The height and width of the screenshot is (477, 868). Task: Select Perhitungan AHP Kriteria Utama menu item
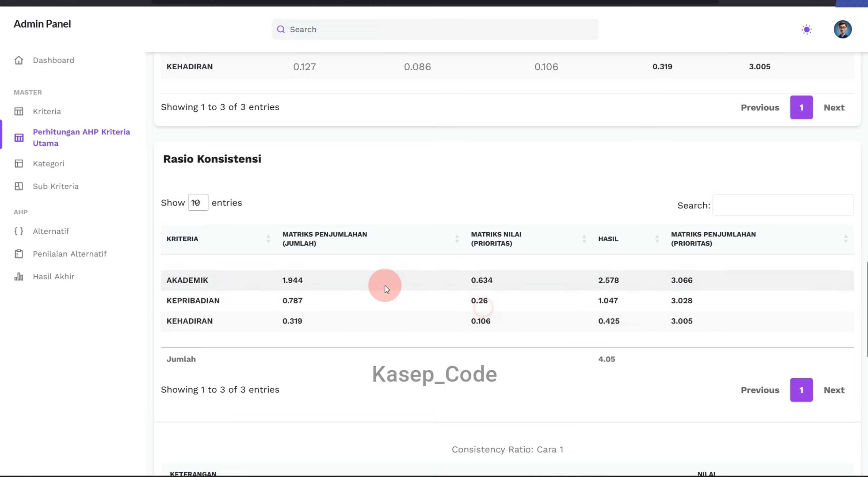82,138
